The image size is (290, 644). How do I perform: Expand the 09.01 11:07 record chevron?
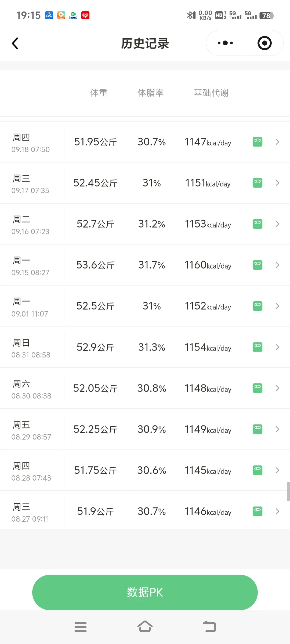coord(277,306)
